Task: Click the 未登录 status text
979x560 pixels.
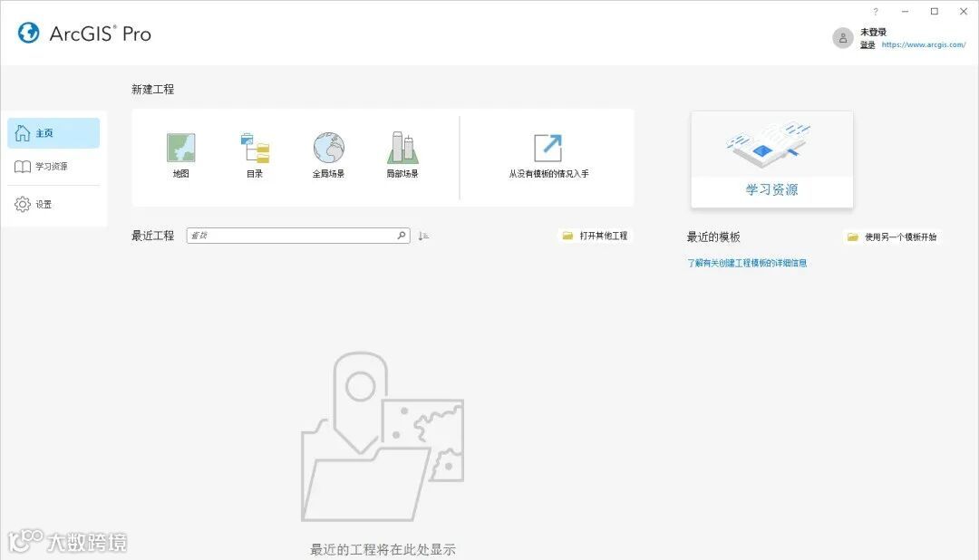Action: [873, 32]
